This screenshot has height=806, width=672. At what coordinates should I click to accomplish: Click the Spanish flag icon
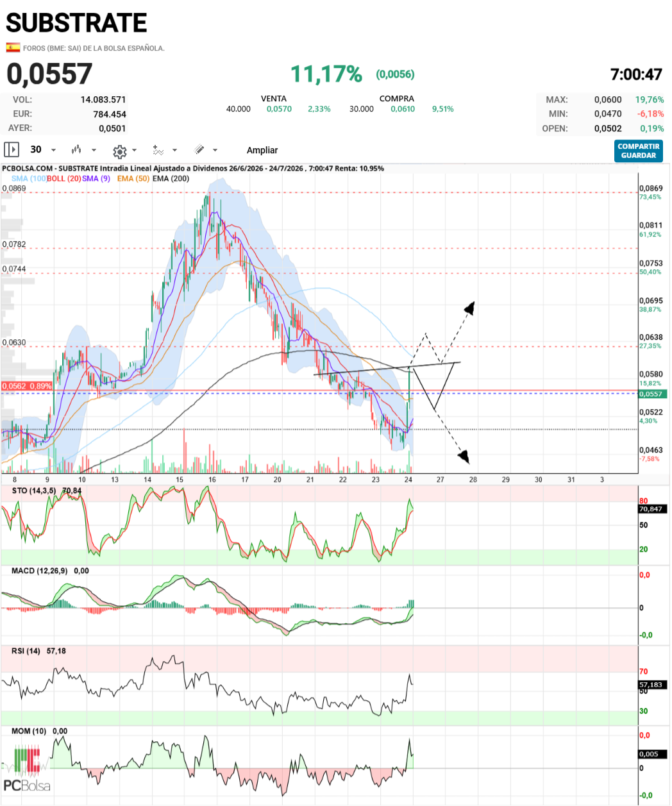tap(12, 47)
